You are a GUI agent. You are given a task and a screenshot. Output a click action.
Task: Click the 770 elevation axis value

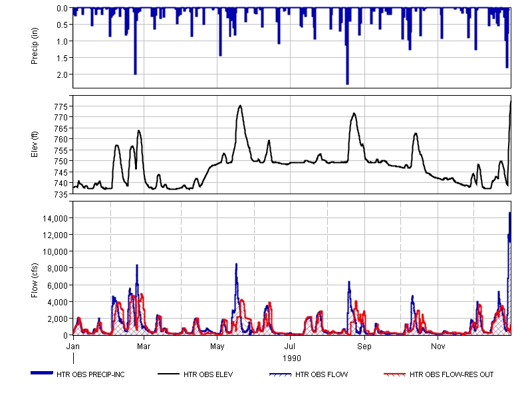(x=61, y=118)
